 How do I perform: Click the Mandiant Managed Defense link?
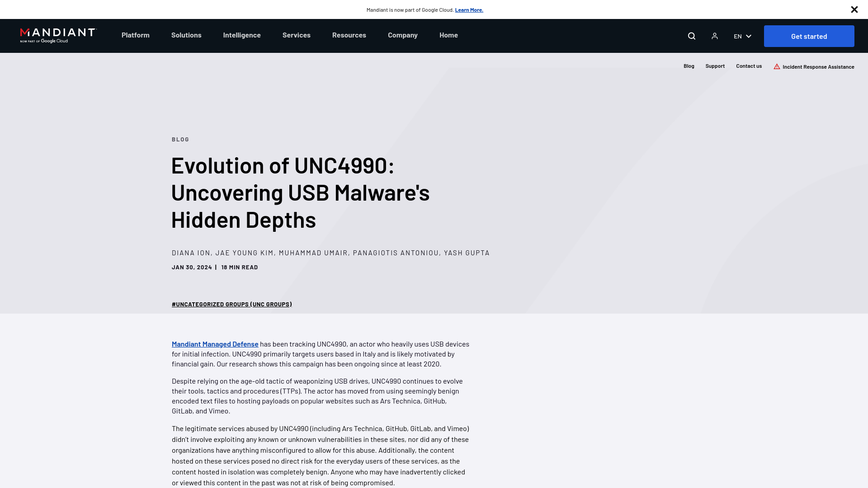tap(215, 344)
